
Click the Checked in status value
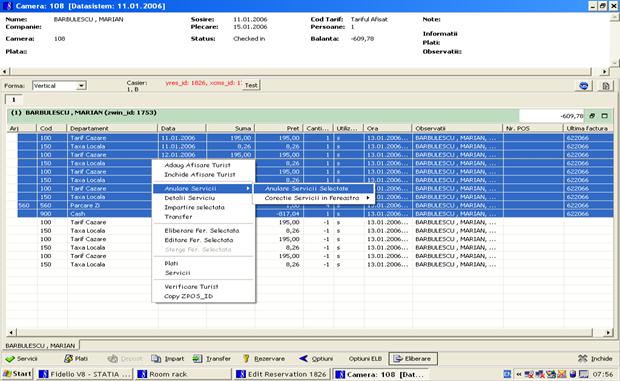[x=249, y=39]
